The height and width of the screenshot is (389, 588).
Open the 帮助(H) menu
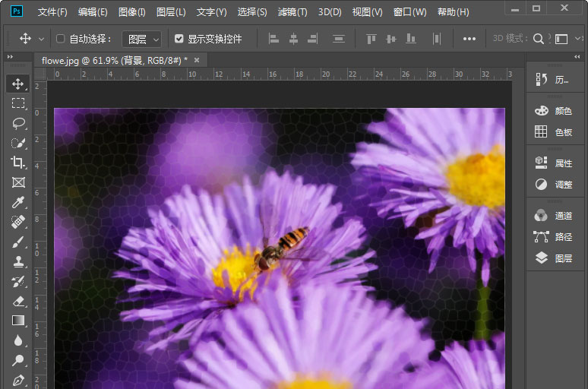pyautogui.click(x=454, y=12)
